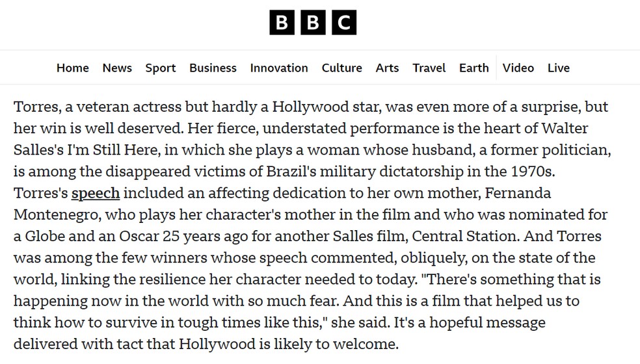Navigate to the Business section

213,68
